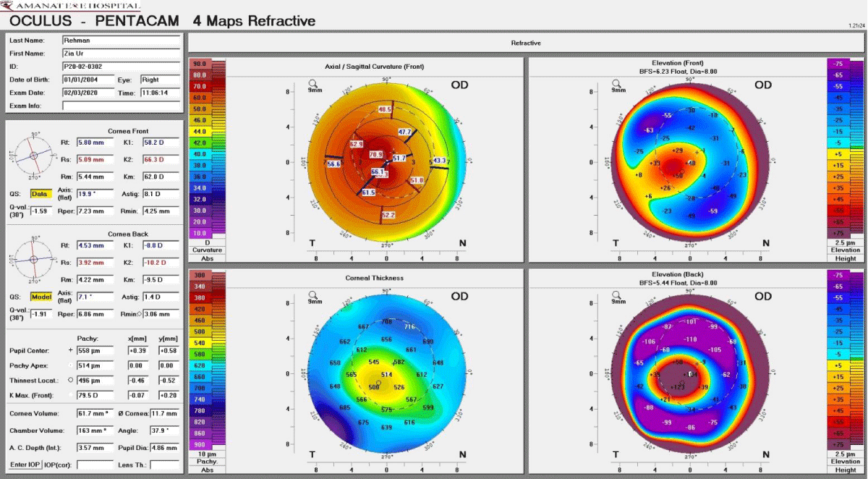The height and width of the screenshot is (479, 868).
Task: Click the ID field P20-02-0302
Action: point(121,67)
